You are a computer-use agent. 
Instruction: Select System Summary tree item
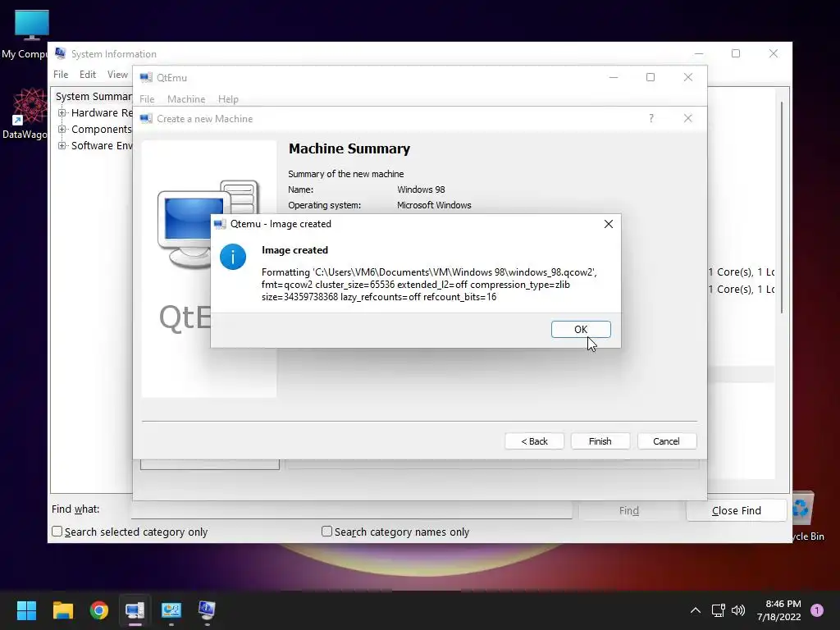click(x=94, y=97)
